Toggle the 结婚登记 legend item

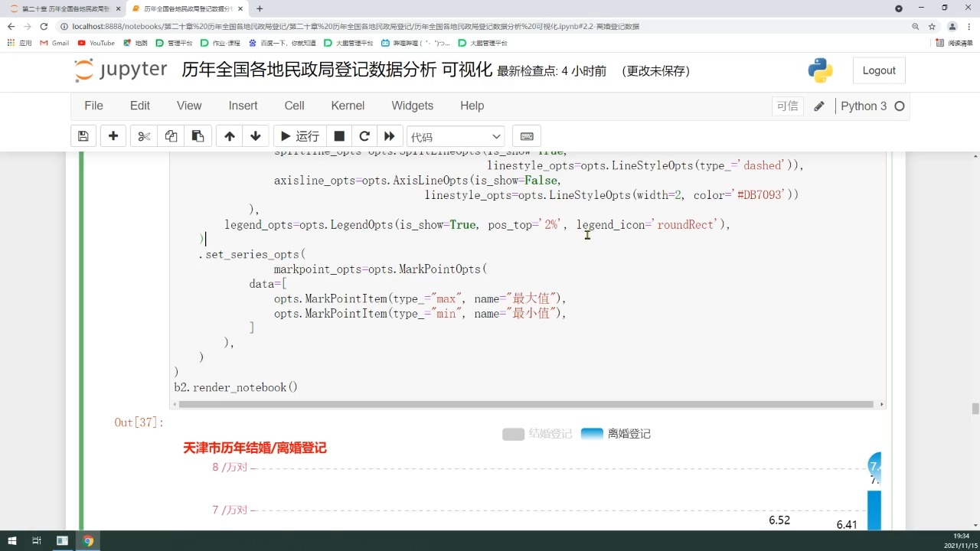point(537,434)
